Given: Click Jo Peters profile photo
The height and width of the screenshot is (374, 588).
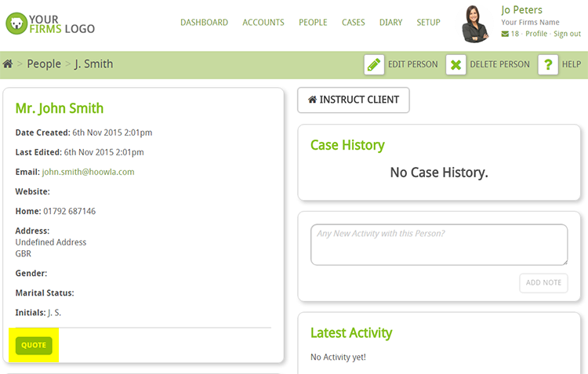Looking at the screenshot, I should tap(476, 24).
